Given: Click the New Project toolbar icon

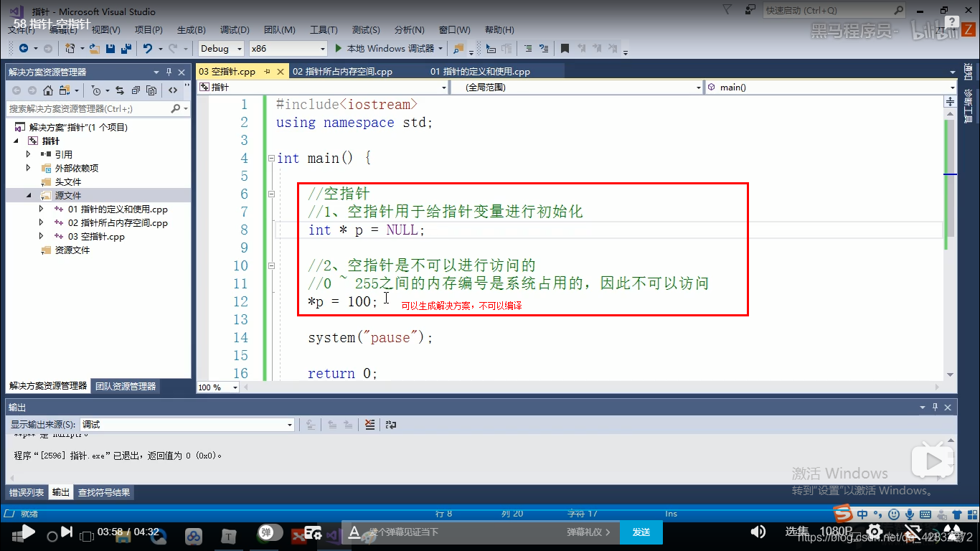Looking at the screenshot, I should click(x=70, y=48).
